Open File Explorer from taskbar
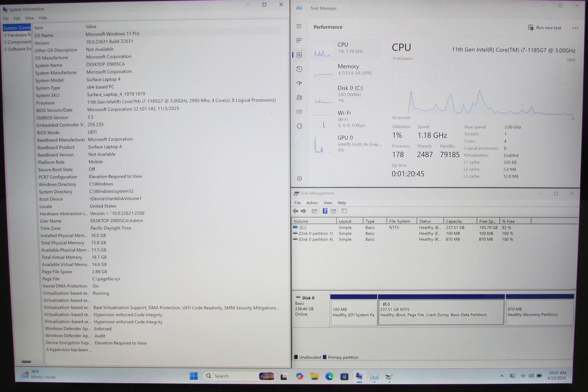 click(315, 376)
